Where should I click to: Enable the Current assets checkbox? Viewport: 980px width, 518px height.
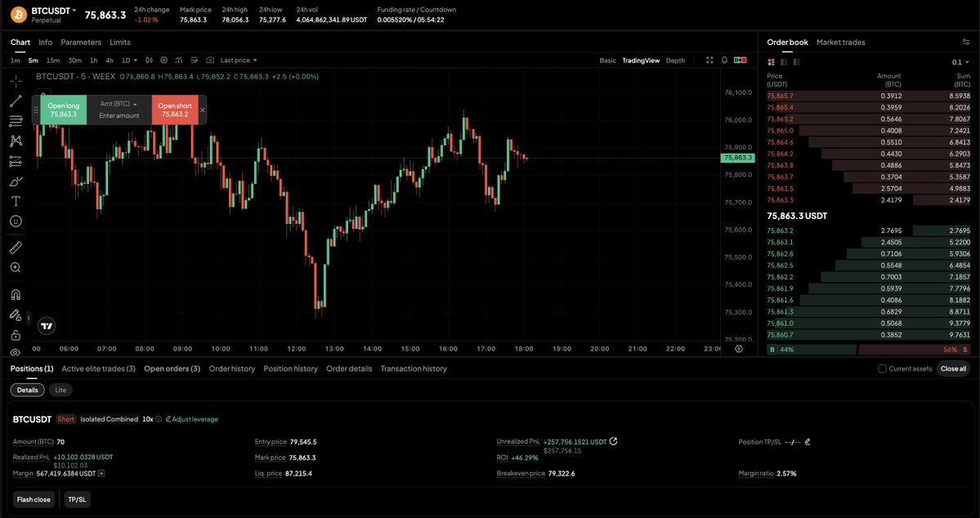(x=883, y=368)
